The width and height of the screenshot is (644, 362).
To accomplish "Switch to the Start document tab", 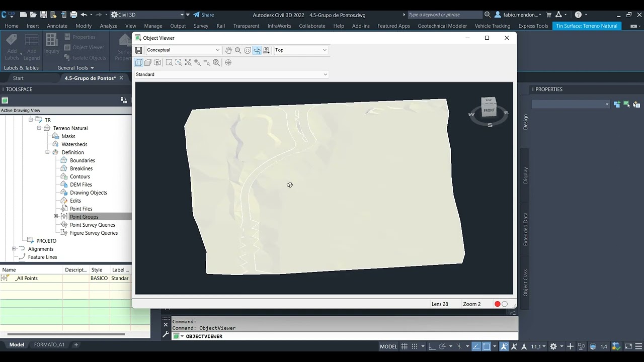I will 18,78.
